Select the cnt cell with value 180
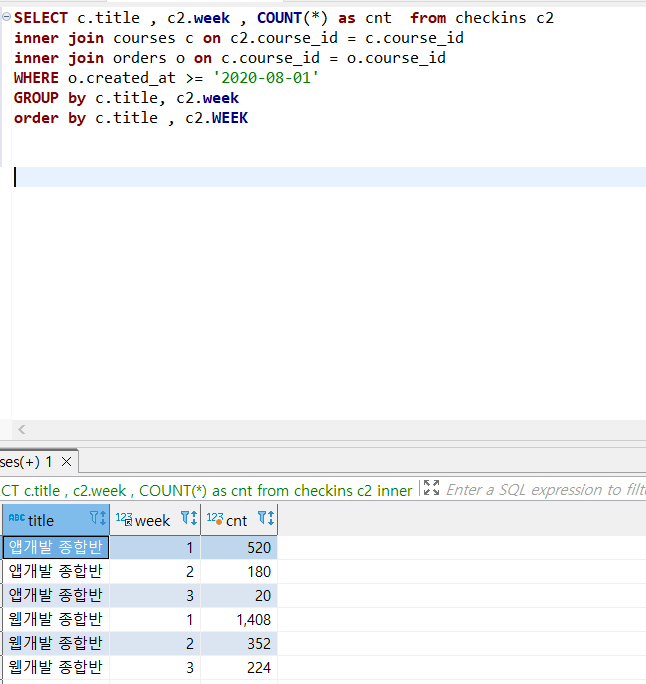This screenshot has width=646, height=684. 239,571
